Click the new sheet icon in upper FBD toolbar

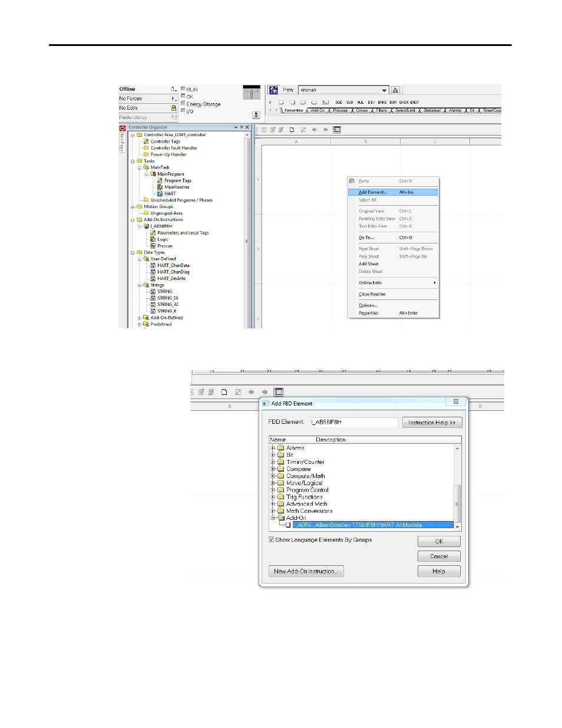point(292,130)
